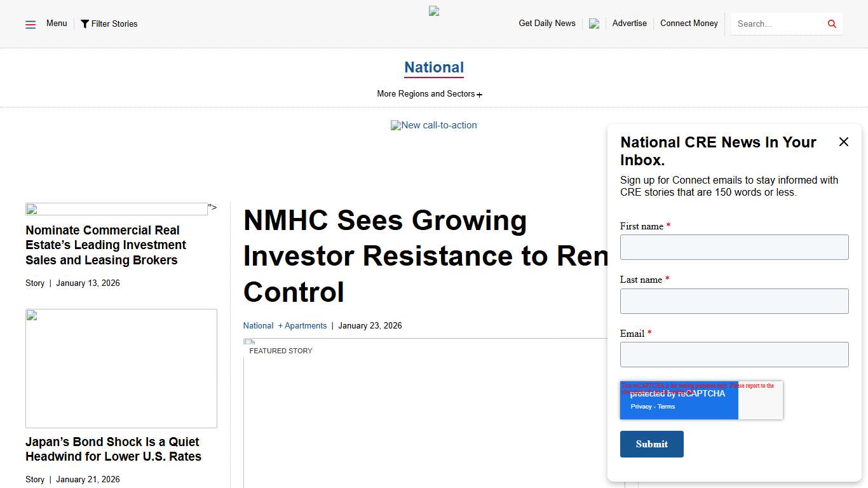The width and height of the screenshot is (868, 488).
Task: Open the New call-to-action banner link
Action: click(433, 125)
